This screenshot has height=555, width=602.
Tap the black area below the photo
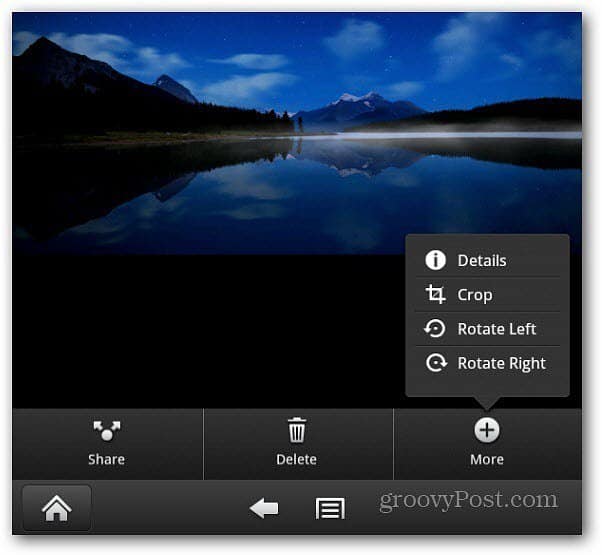click(x=207, y=331)
